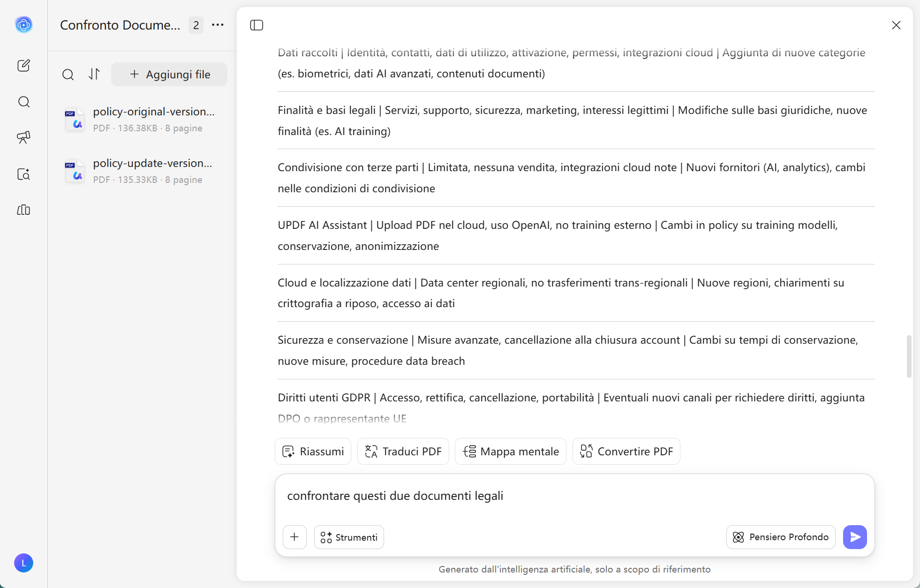Open new chat compose icon in sidebar
The height and width of the screenshot is (588, 920).
[x=23, y=66]
